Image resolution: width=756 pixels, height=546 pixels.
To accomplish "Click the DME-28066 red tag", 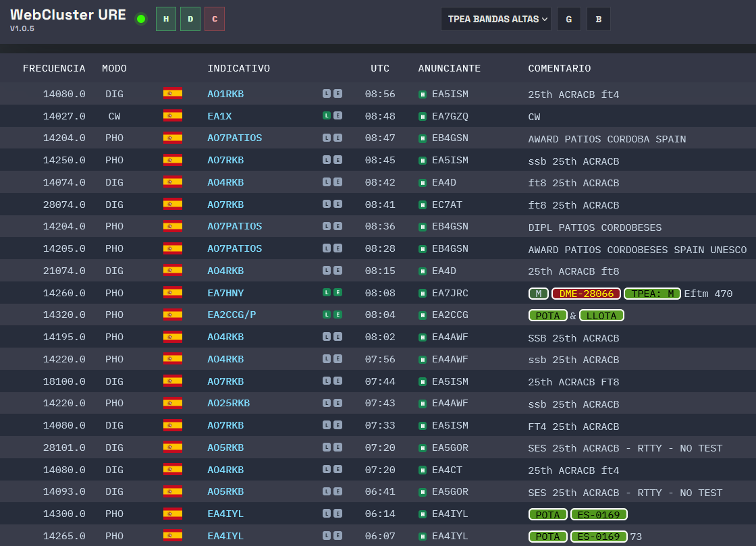I will point(587,294).
